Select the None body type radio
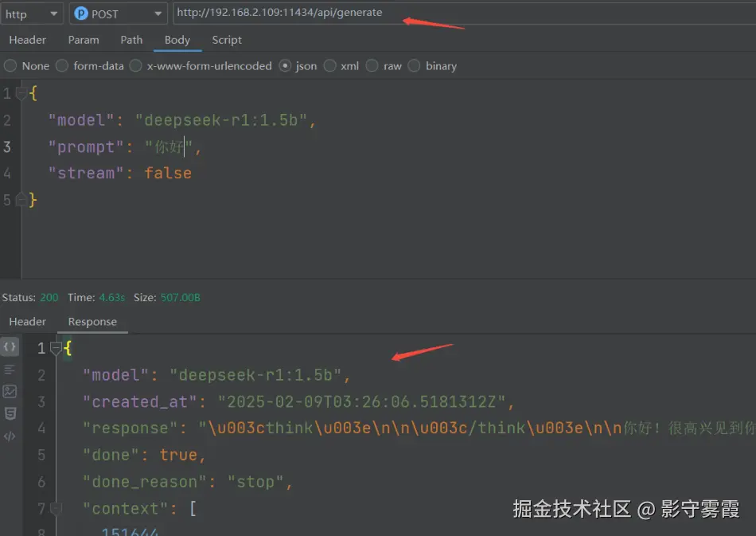 tap(10, 65)
